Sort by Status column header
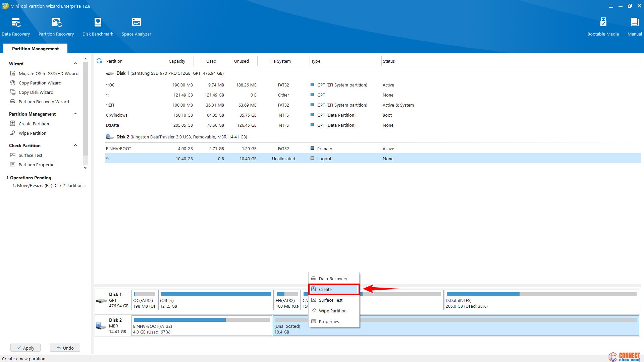Image resolution: width=644 pixels, height=362 pixels. 511,61
